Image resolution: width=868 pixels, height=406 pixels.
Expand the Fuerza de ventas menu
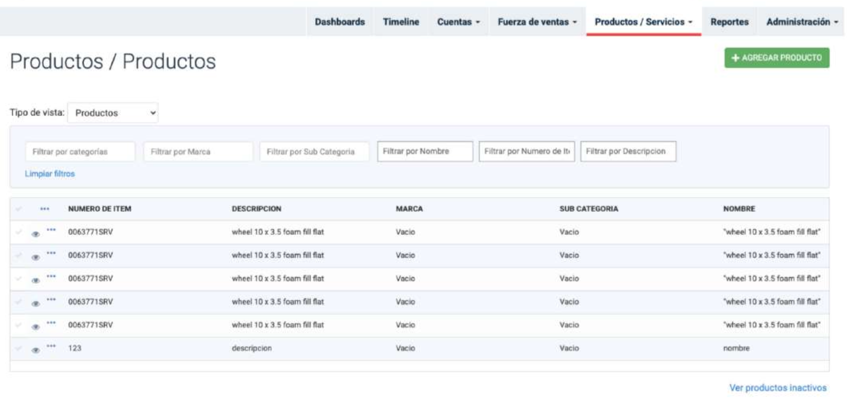point(537,22)
